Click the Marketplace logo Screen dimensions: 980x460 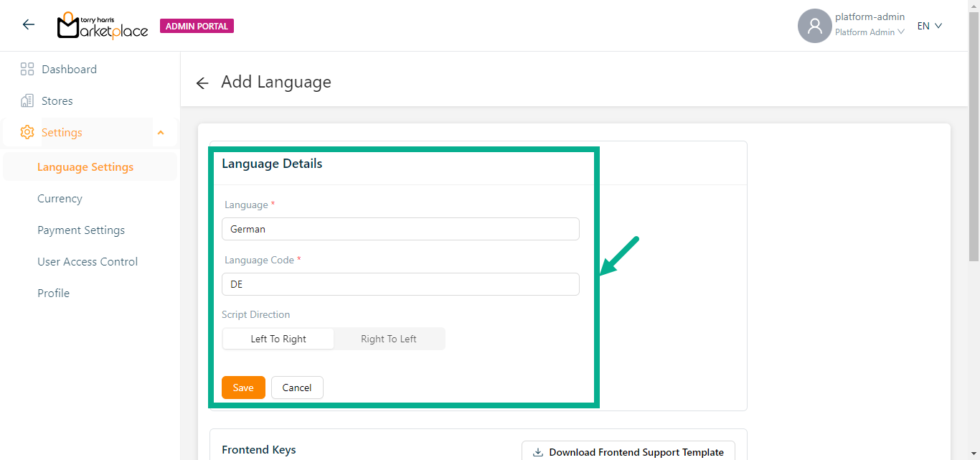103,26
